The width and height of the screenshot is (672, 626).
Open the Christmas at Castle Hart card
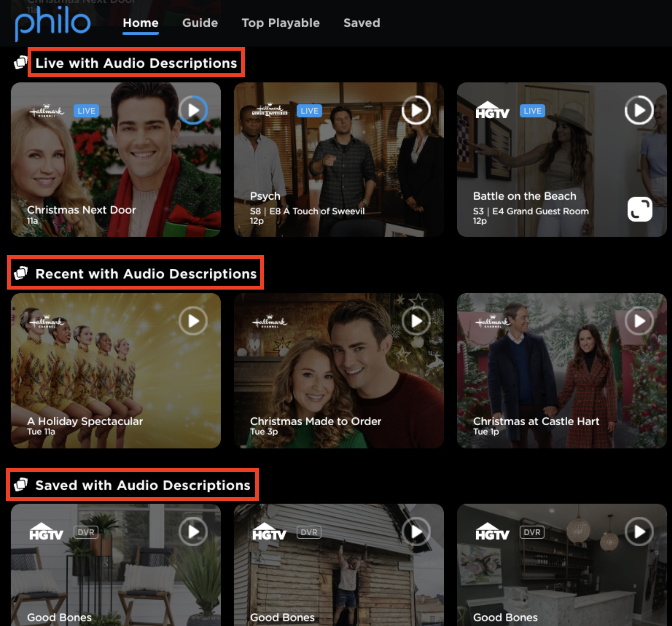[x=562, y=371]
